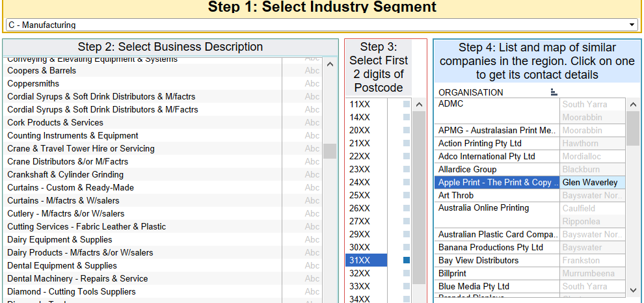Select Cutlery - M/factrs &/or W/salers
This screenshot has height=303, width=644.
(66, 213)
